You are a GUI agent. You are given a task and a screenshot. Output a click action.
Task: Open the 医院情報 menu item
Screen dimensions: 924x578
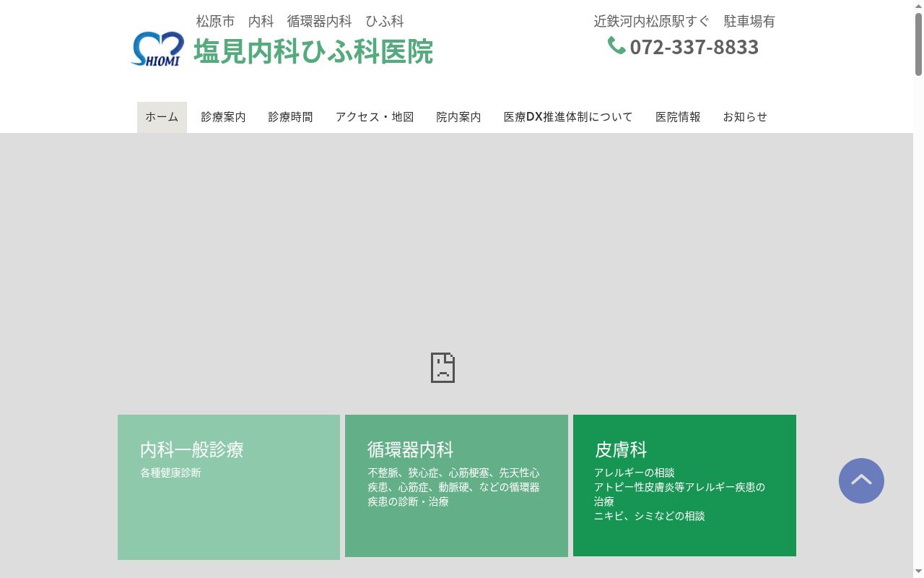click(678, 117)
